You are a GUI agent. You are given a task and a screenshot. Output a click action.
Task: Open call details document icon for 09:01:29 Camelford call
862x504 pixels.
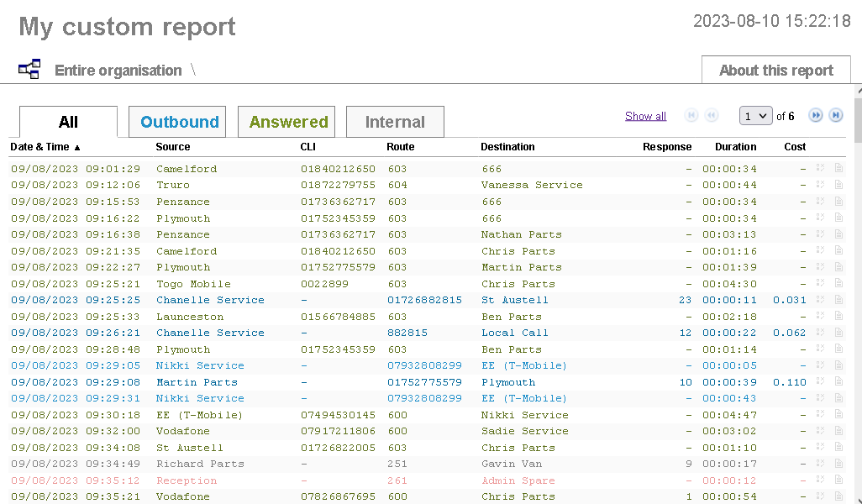(838, 169)
